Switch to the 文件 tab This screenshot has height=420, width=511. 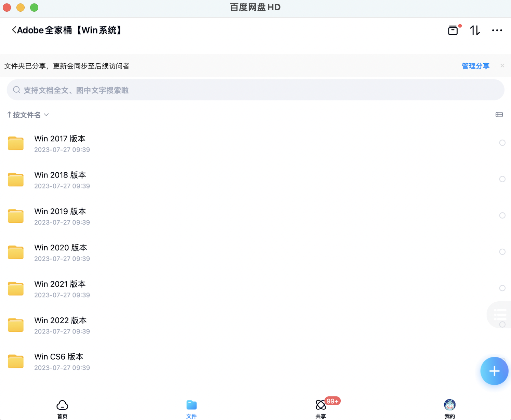pyautogui.click(x=192, y=409)
